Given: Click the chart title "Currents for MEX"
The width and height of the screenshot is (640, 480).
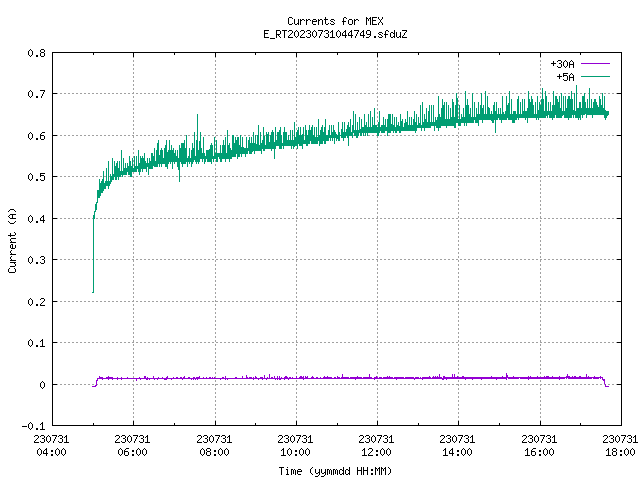Looking at the screenshot, I should [x=335, y=21].
